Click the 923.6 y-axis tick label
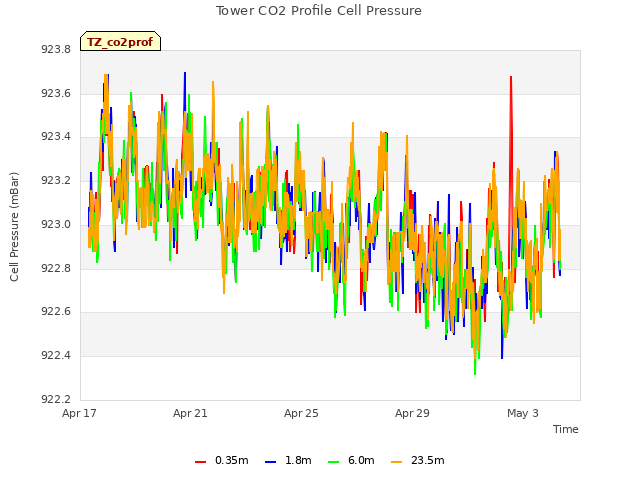 coord(56,93)
